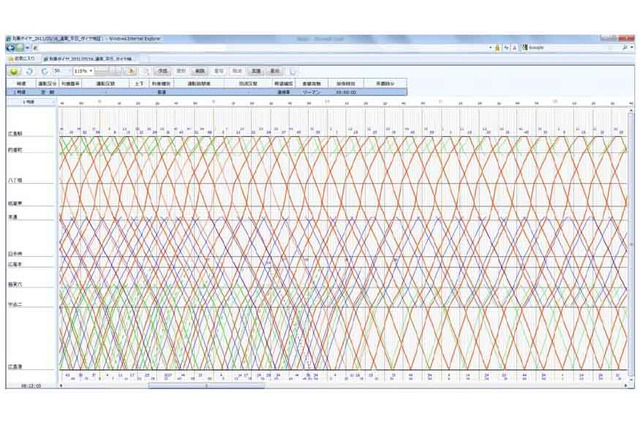The height and width of the screenshot is (426, 640).
Task: Open the 1時間 time scale dropdown
Action: pyautogui.click(x=31, y=102)
